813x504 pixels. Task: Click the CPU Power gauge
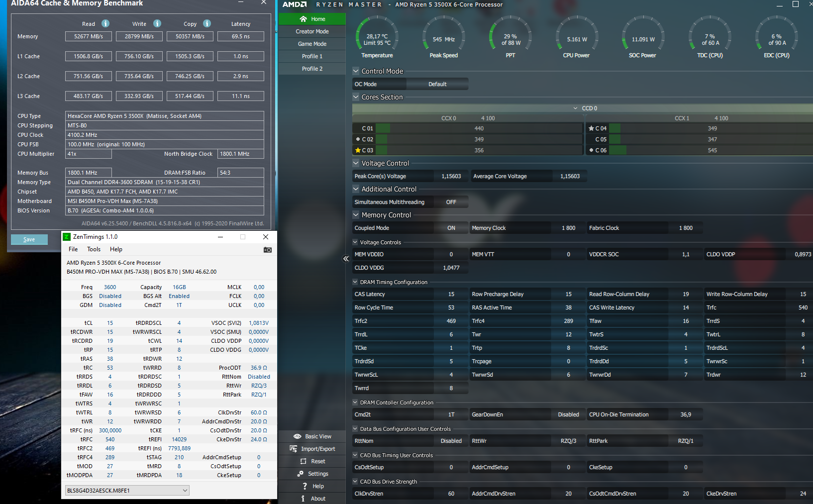coord(577,37)
